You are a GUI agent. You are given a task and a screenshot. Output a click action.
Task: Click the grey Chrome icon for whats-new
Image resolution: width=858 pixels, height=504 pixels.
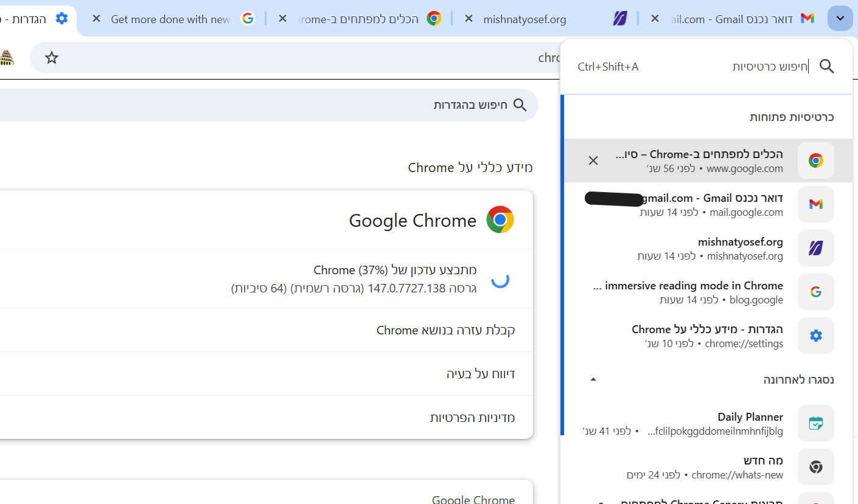pos(816,467)
